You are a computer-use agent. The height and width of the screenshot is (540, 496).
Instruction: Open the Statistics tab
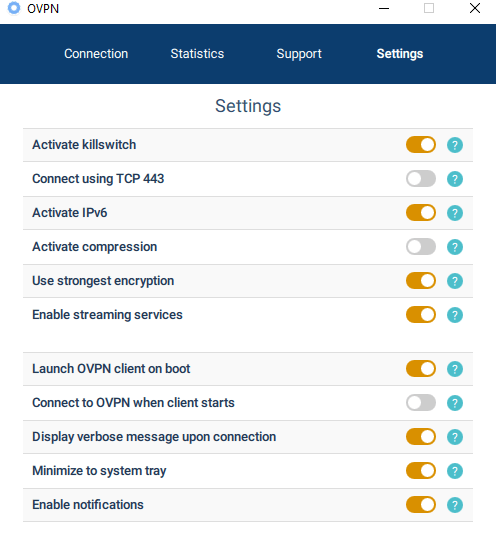pos(197,54)
